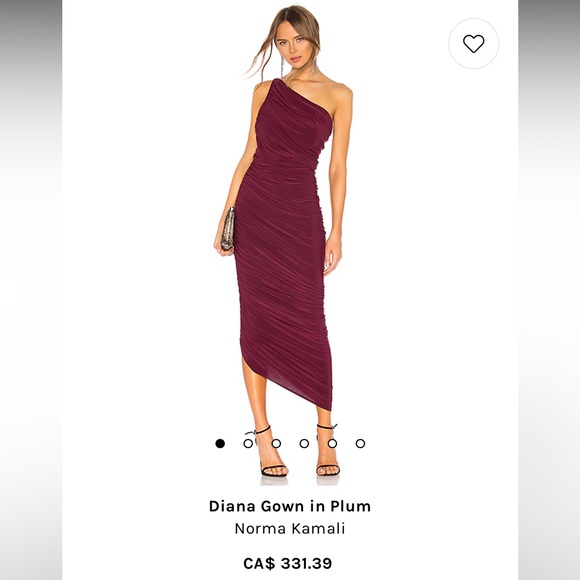Open the Diana Gown in Plum title
Image resolution: width=580 pixels, height=580 pixels.
tap(290, 506)
